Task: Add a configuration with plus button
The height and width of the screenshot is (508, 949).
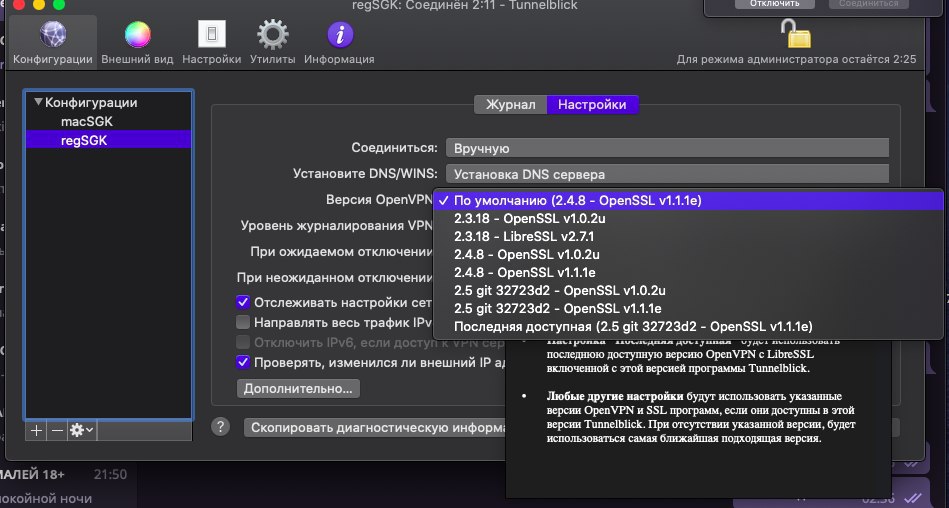Action: coord(36,430)
